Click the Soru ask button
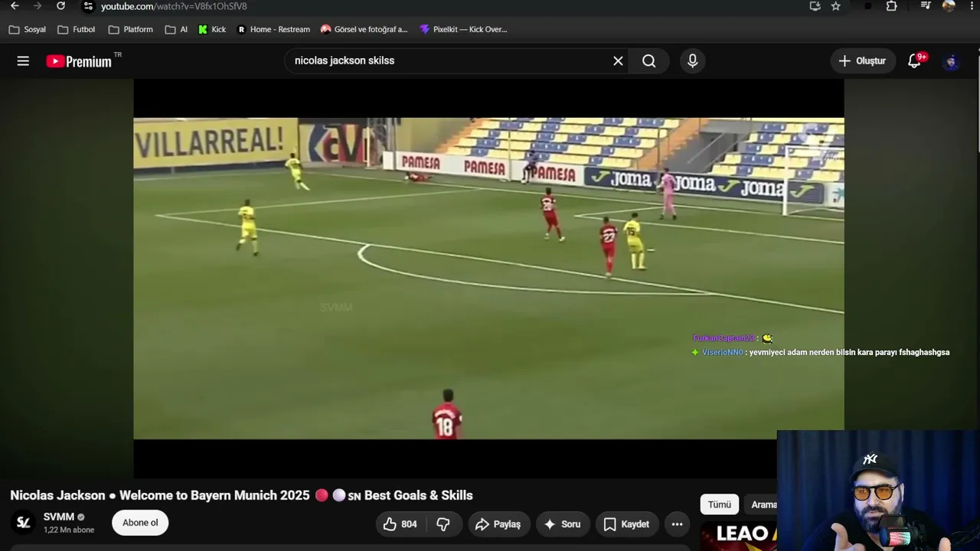The height and width of the screenshot is (551, 980). coord(562,524)
